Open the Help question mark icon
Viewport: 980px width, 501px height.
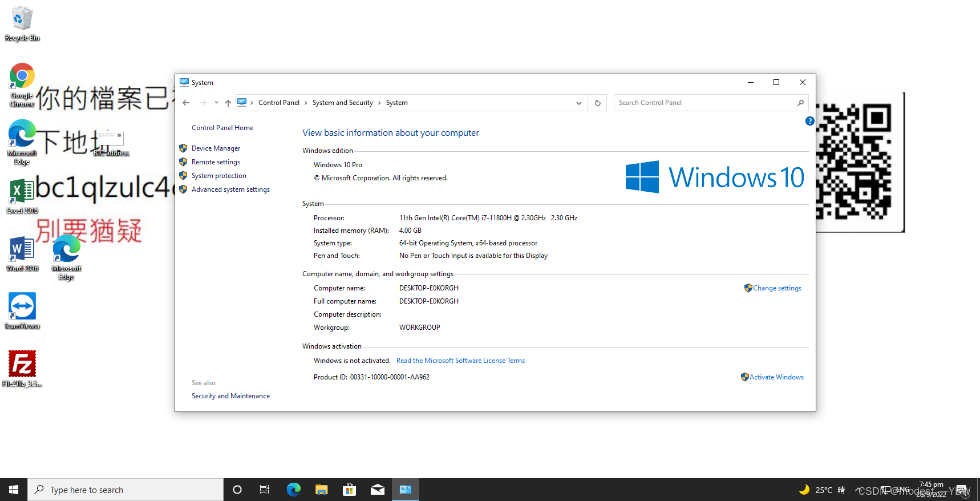(809, 121)
